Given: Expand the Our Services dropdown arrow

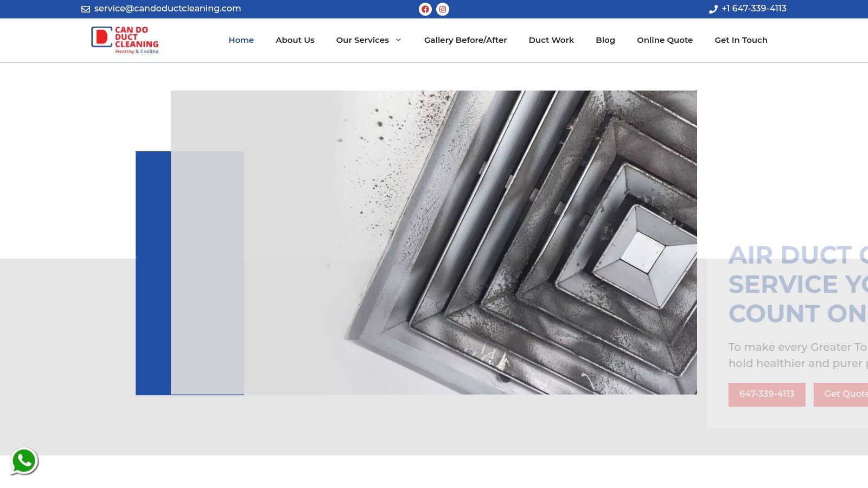Looking at the screenshot, I should tap(398, 40).
